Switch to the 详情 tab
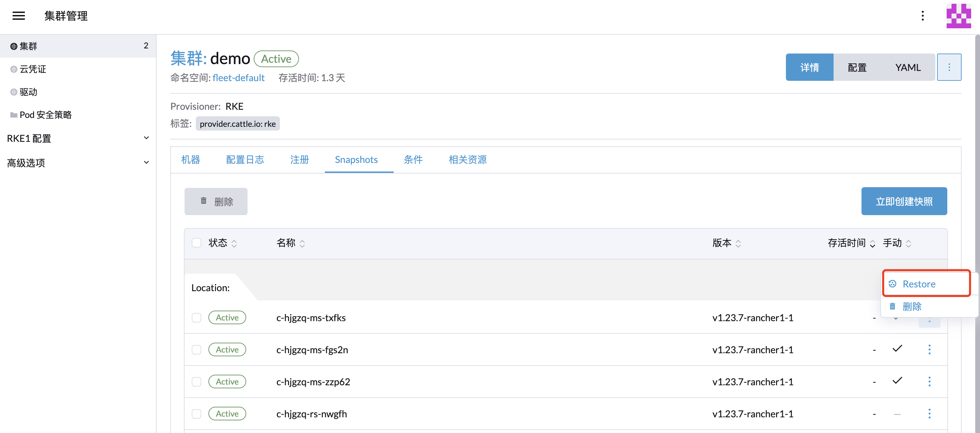The image size is (980, 433). pos(809,67)
